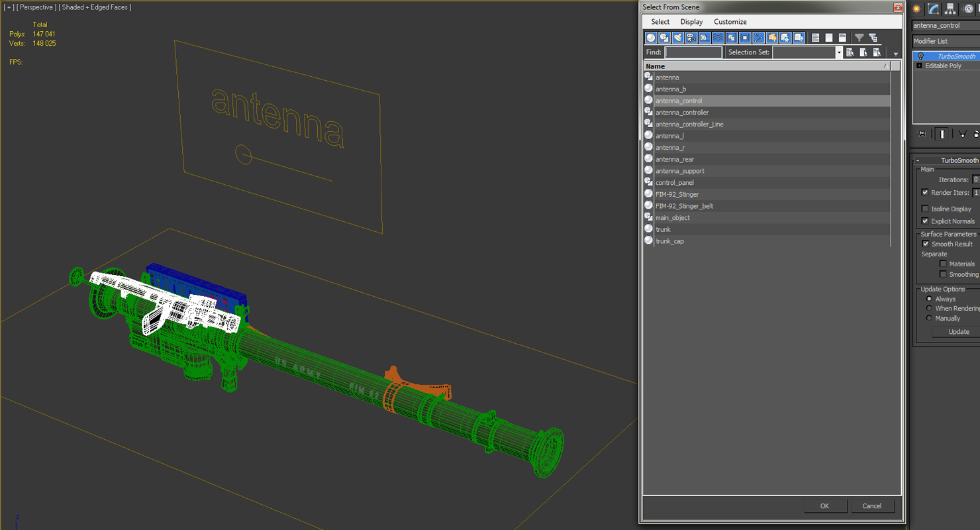Viewport: 980px width, 530px height.
Task: Click the Select Invert icon
Action: 842,38
